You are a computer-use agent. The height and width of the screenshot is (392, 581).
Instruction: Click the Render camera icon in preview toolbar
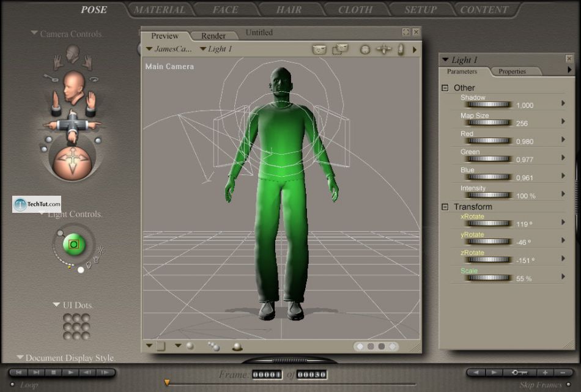pyautogui.click(x=319, y=50)
